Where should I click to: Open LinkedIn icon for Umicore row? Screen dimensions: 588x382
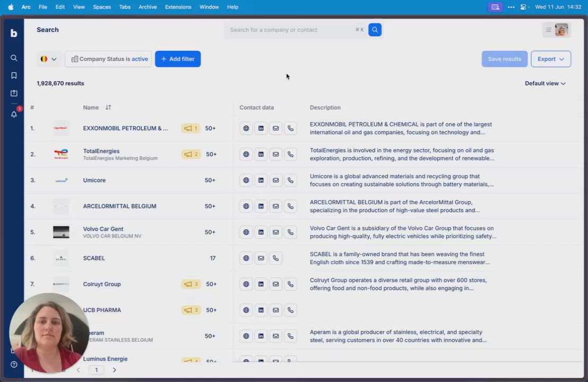pos(261,180)
